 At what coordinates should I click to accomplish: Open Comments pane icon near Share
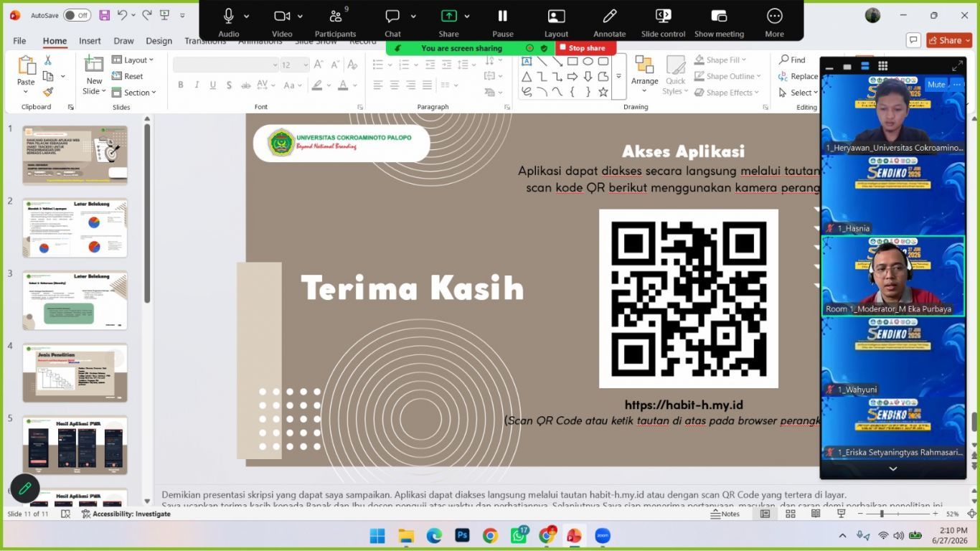click(913, 40)
